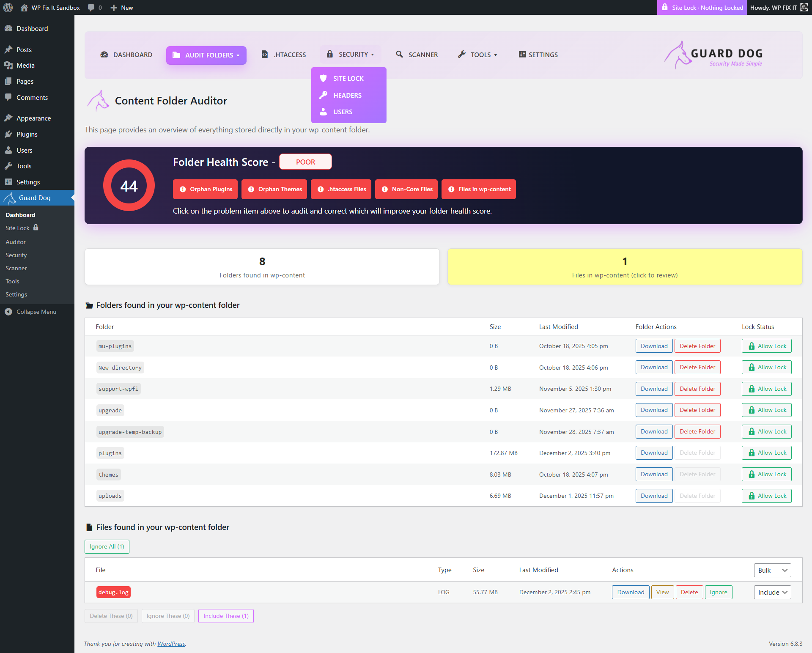This screenshot has width=812, height=653.
Task: Open the .HTACCESS tab
Action: tap(284, 55)
